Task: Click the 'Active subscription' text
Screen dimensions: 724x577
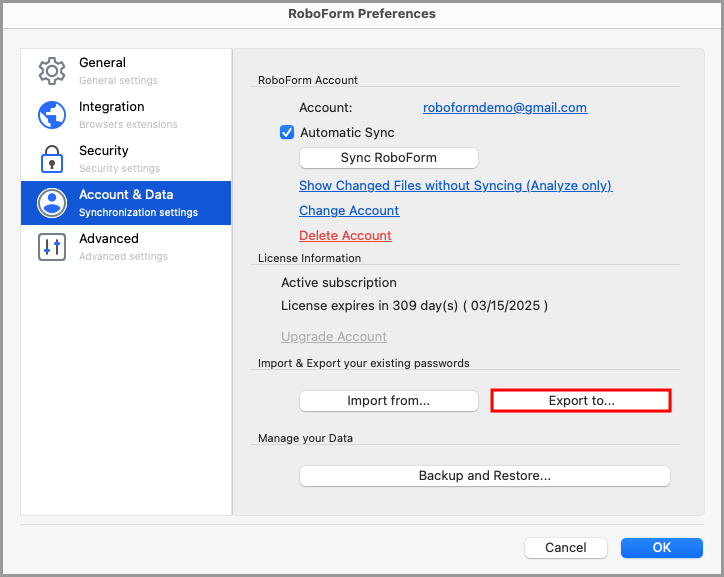Action: (x=339, y=282)
